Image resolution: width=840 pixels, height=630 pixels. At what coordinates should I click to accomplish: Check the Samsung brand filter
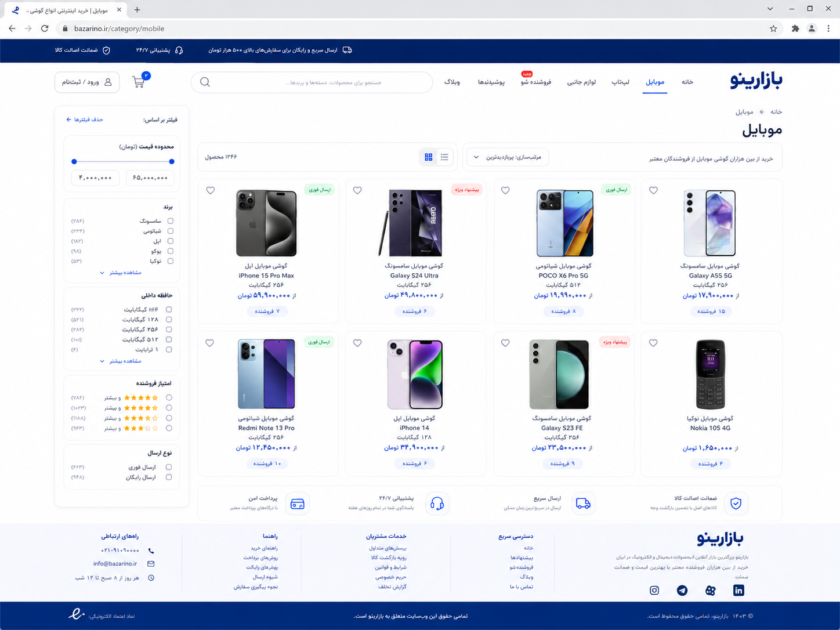171,221
